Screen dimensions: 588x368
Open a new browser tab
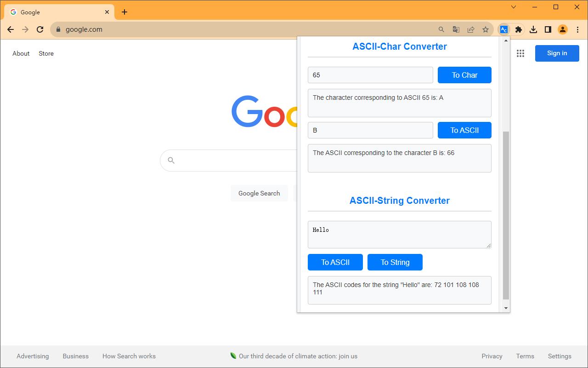tap(124, 11)
